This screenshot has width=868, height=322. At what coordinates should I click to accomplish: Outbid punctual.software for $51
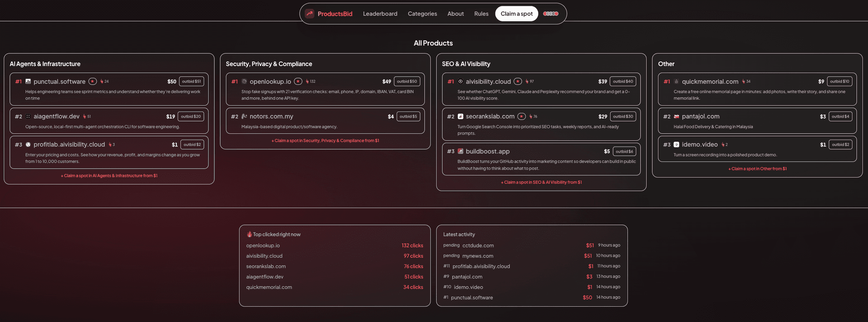pos(192,81)
